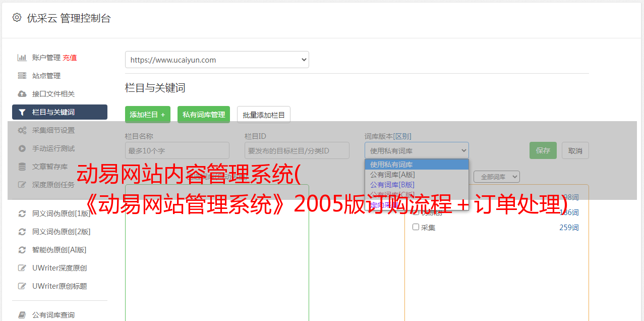Click the refresh icon for 同义词伪原创[1版]

pyautogui.click(x=22, y=213)
